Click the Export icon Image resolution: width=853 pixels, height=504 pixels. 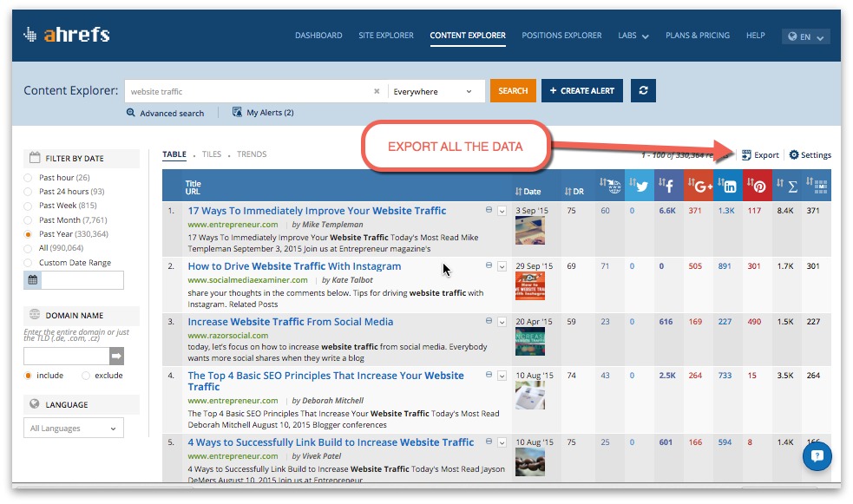746,155
